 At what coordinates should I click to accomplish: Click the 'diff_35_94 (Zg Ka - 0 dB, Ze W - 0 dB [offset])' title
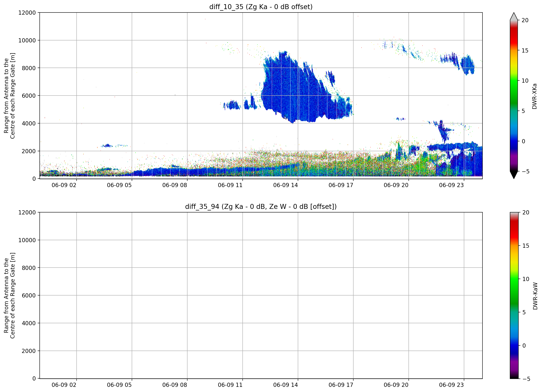click(x=261, y=207)
